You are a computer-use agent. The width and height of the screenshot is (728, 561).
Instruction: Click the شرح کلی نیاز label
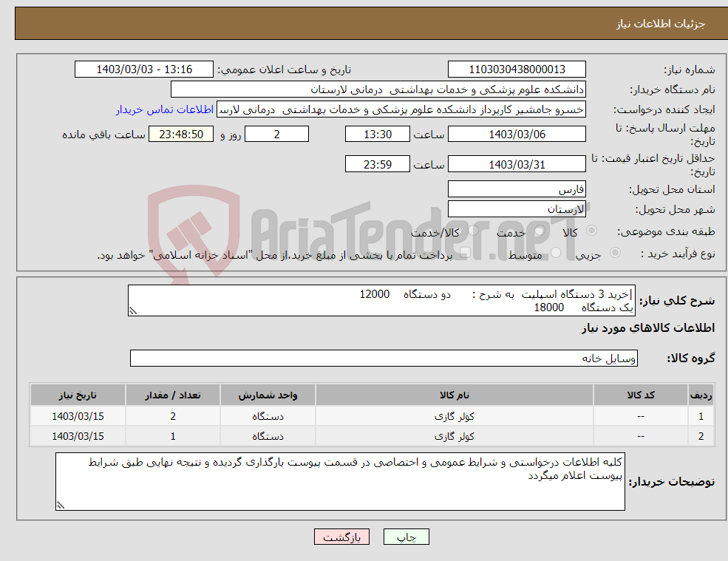678,301
